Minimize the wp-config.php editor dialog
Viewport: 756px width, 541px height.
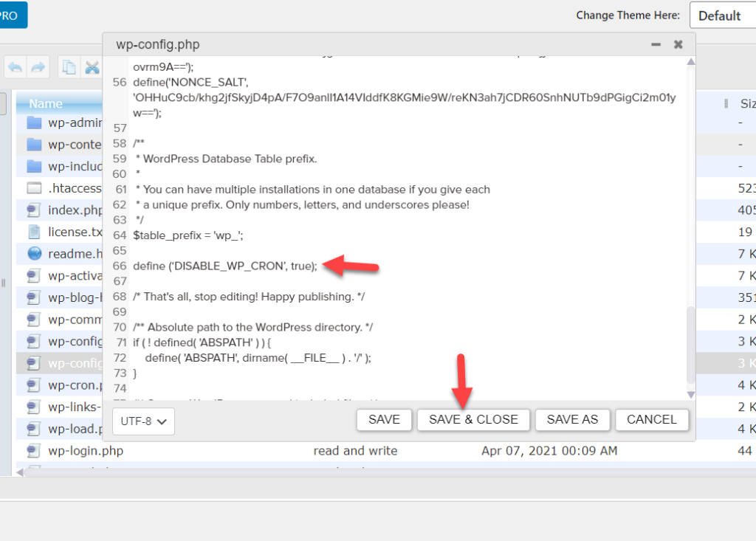point(656,44)
